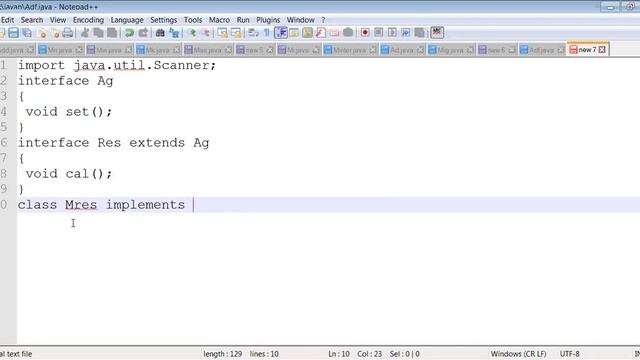
Task: Play back the recorded macro
Action: pyautogui.click(x=392, y=33)
